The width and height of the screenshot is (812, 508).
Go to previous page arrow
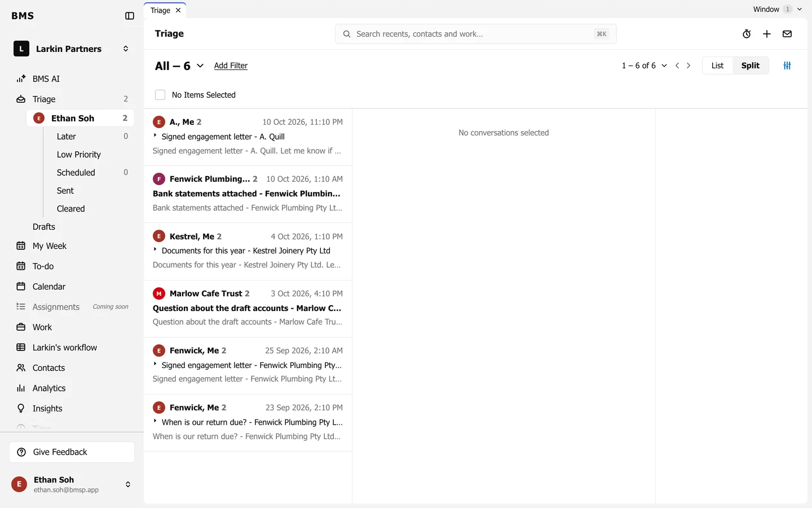click(677, 65)
